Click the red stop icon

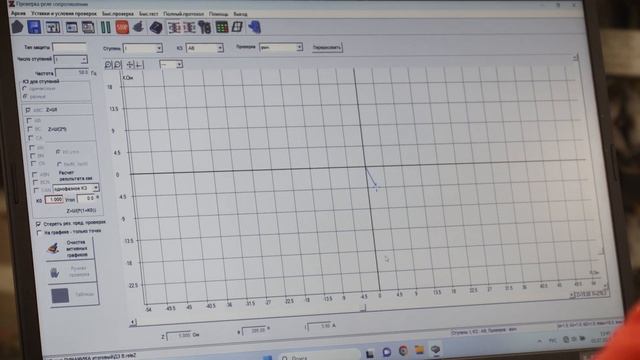point(122,27)
